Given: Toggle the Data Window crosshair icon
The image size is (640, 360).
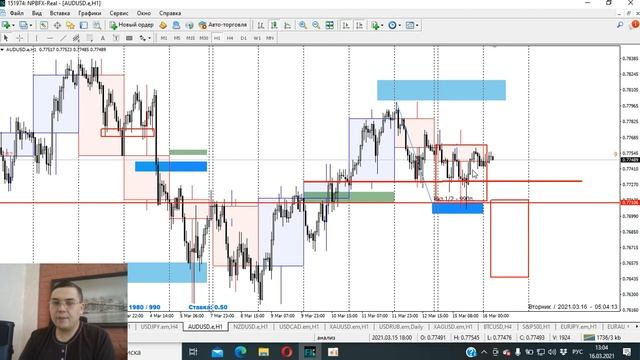Looking at the screenshot, I should [x=57, y=25].
